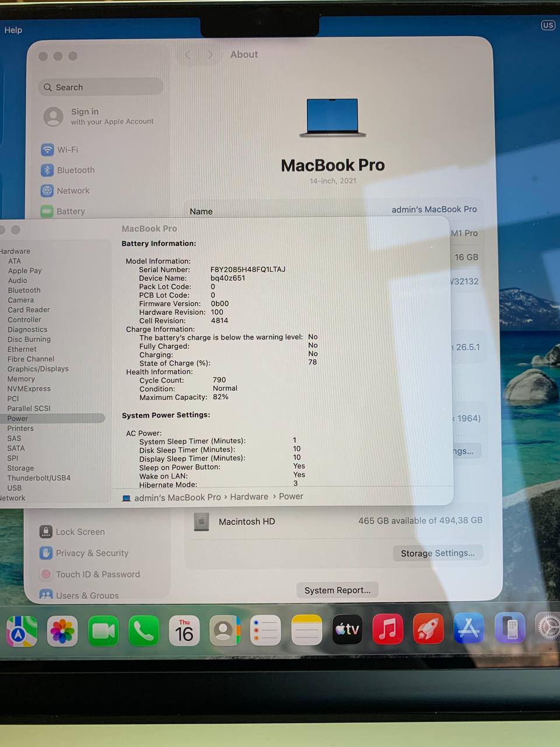Screen dimensions: 560x747
Task: Select Power in System Report sidebar
Action: pos(17,418)
